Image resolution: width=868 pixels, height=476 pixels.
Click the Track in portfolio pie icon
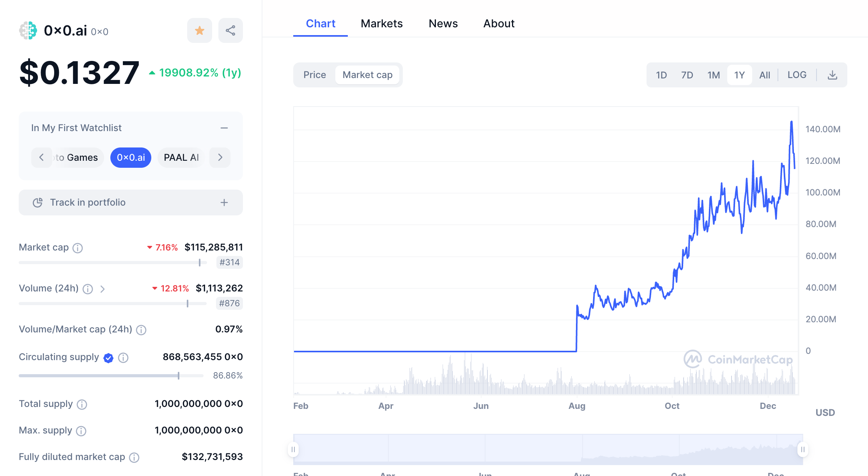click(x=37, y=202)
